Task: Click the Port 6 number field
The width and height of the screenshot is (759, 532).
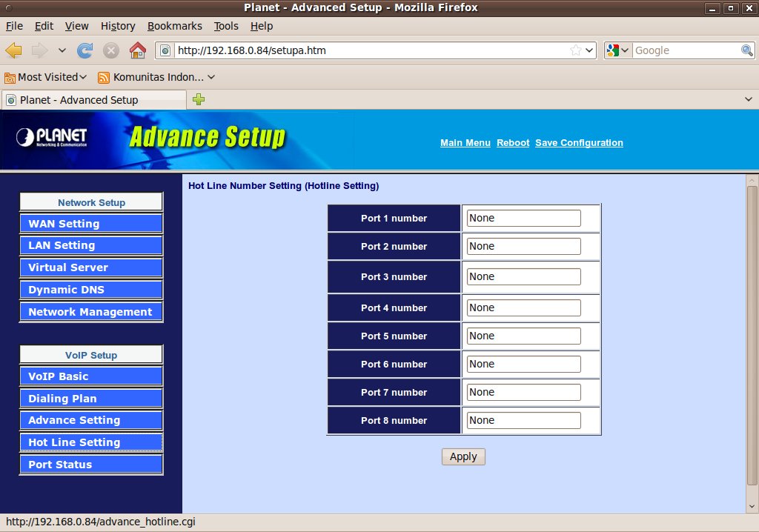Action: (x=524, y=364)
